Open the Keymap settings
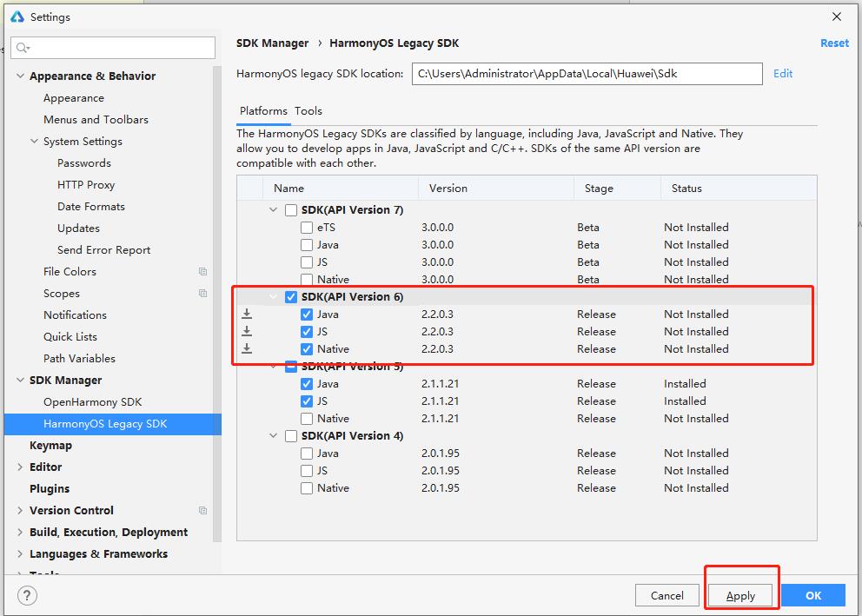Image resolution: width=862 pixels, height=616 pixels. coord(50,446)
